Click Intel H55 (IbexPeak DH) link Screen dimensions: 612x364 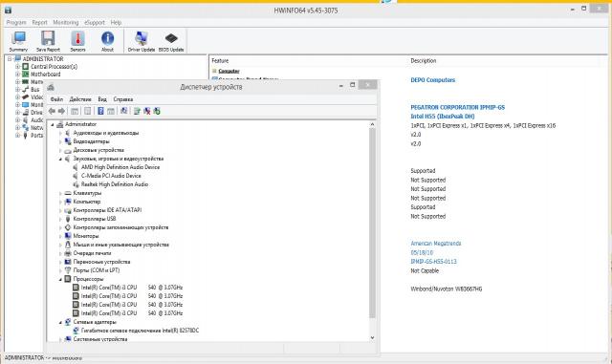pyautogui.click(x=443, y=117)
